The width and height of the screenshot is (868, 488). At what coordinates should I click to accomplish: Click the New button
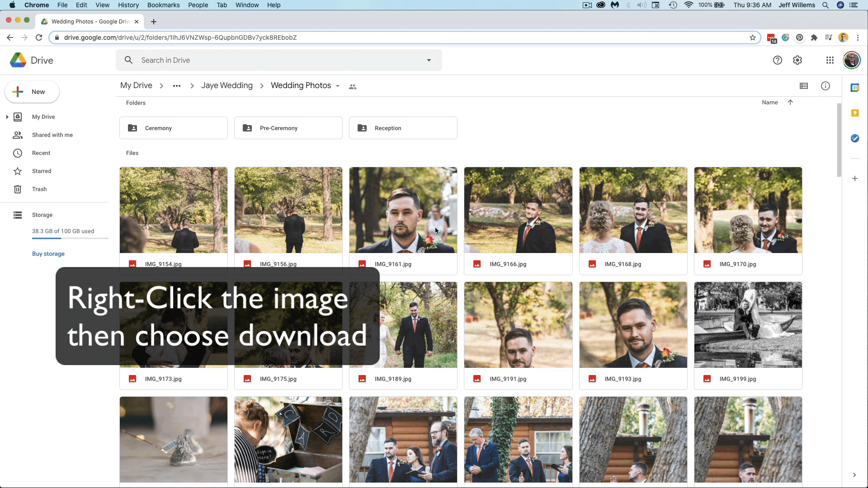tap(32, 92)
